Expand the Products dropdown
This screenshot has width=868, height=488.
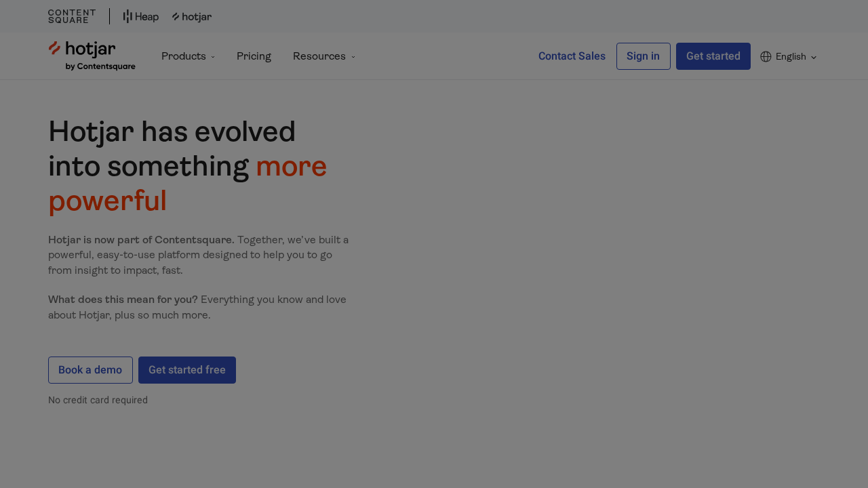[184, 56]
